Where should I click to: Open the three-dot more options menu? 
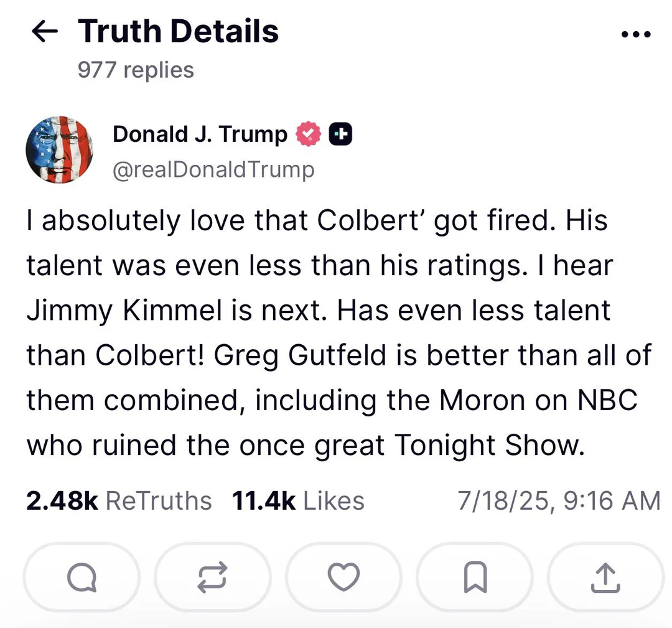point(636,35)
